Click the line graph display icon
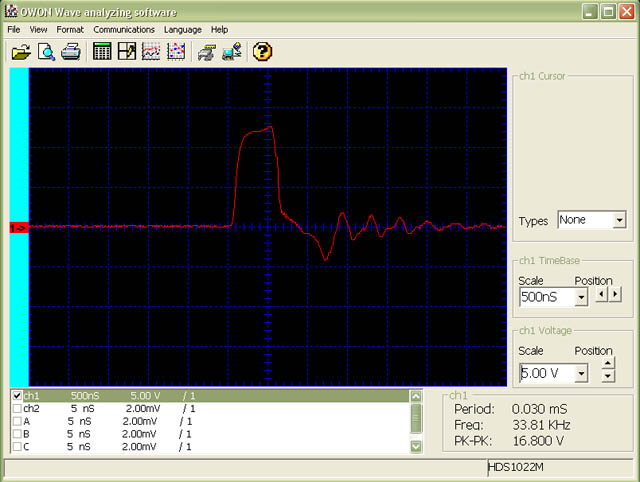Image resolution: width=640 pixels, height=482 pixels. tap(151, 52)
